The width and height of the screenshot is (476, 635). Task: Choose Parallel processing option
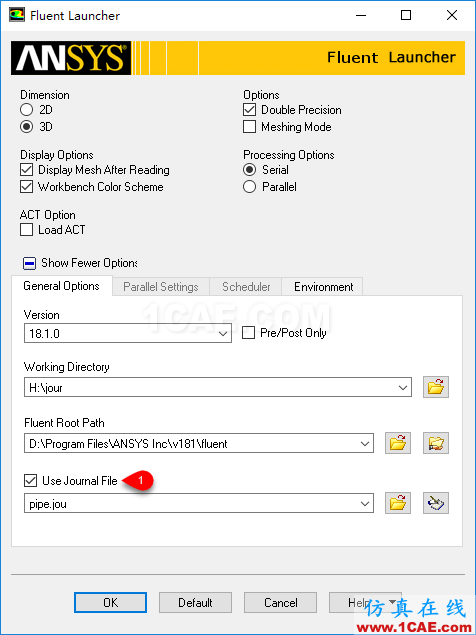[x=250, y=187]
